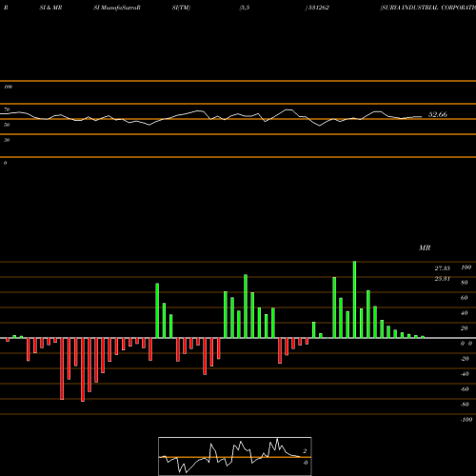Click the SURYA INDUSTRIAL CORPORATI title text
The image size is (476, 476).
point(428,8)
